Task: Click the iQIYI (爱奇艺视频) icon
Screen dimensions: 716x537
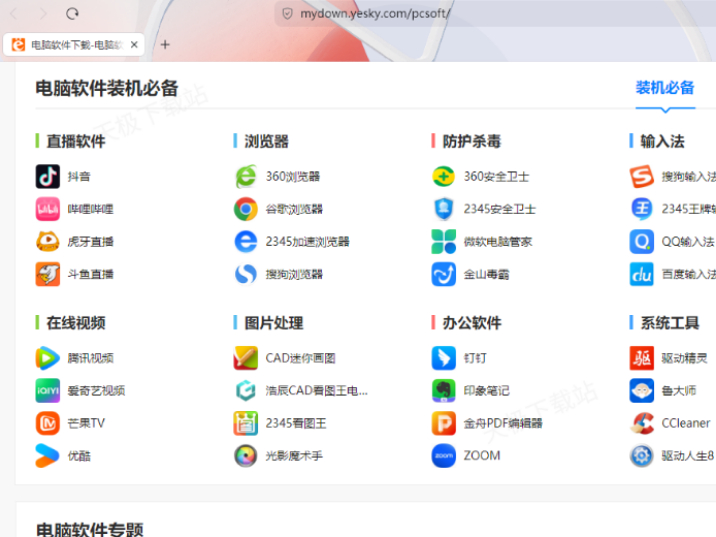Action: coord(47,390)
